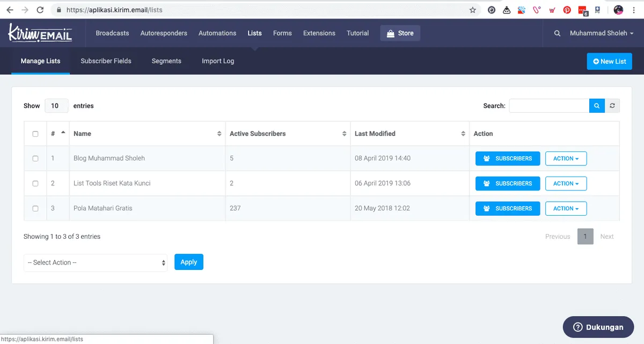Image resolution: width=644 pixels, height=344 pixels.
Task: Open ACTION dropdown for List Tools Riset
Action: click(566, 184)
